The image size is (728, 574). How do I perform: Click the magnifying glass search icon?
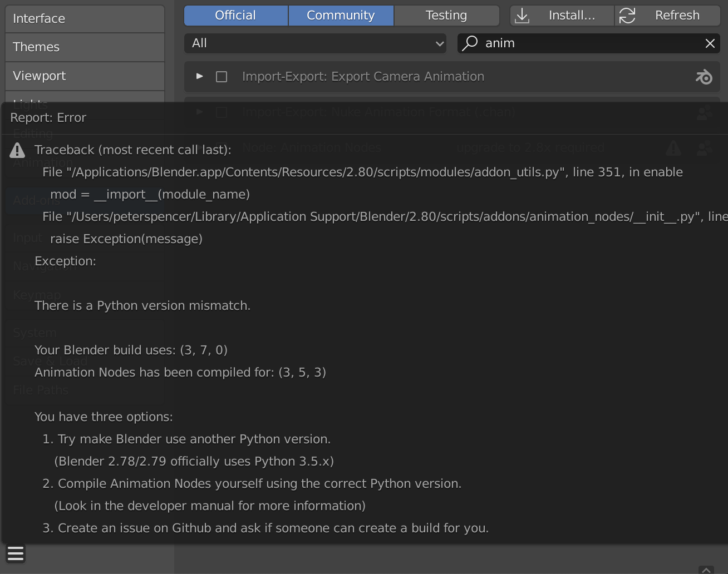coord(470,43)
